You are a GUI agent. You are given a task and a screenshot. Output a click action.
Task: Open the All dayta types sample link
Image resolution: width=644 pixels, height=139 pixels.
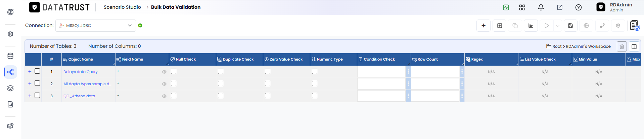(87, 84)
